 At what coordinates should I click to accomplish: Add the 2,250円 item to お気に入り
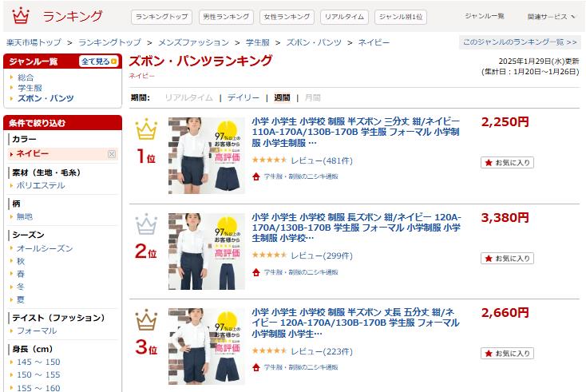(x=507, y=163)
